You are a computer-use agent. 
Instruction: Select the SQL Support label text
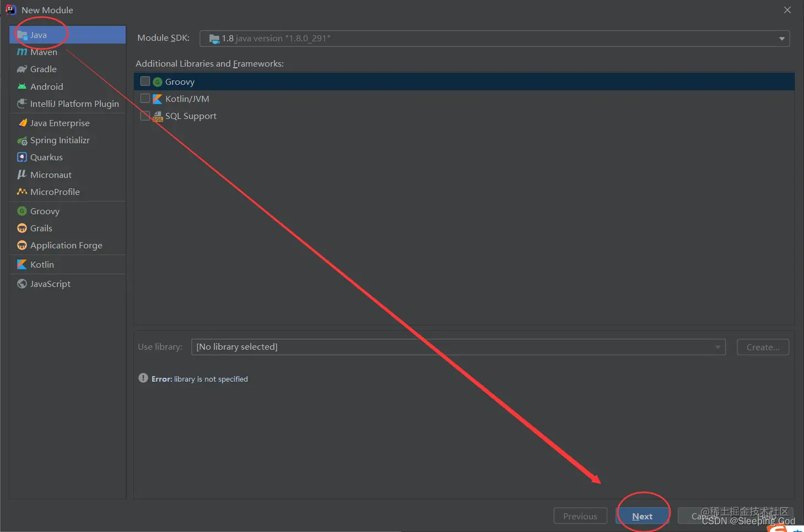tap(191, 116)
